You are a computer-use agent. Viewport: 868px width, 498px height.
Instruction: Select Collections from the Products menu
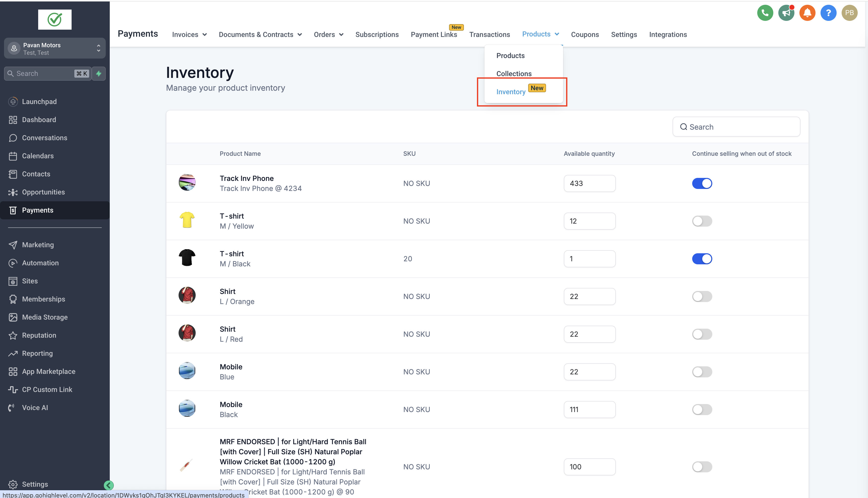[514, 74]
